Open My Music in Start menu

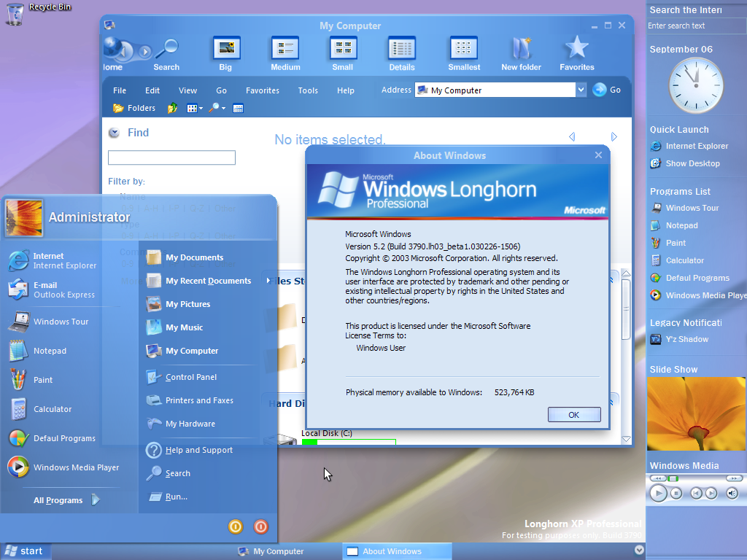pos(174,327)
